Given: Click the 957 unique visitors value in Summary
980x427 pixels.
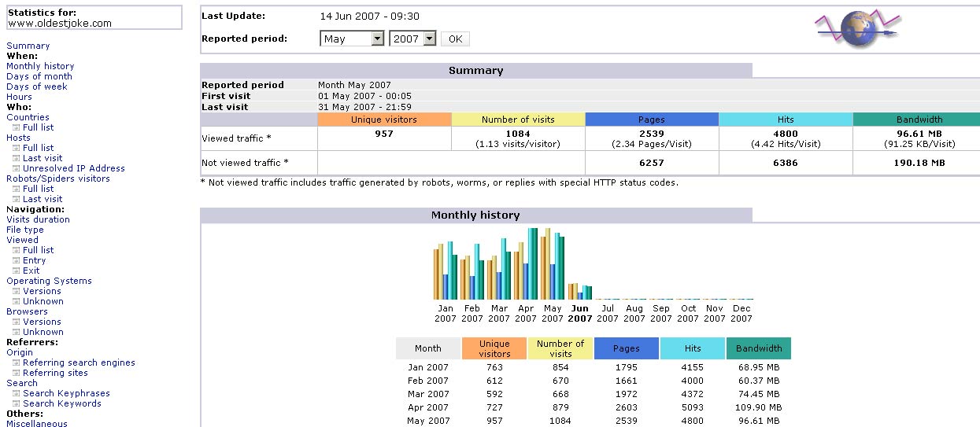Looking at the screenshot, I should (385, 134).
